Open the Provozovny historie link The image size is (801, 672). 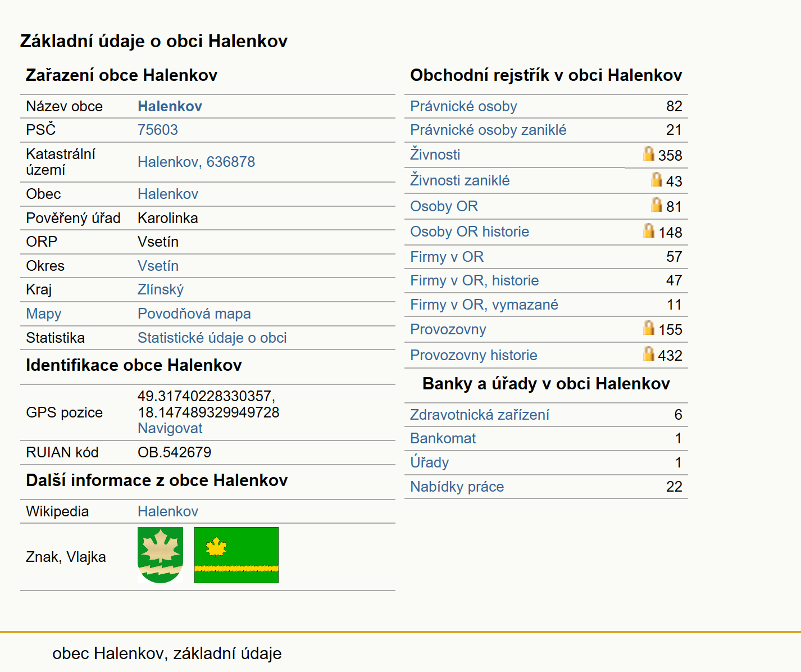tap(474, 355)
